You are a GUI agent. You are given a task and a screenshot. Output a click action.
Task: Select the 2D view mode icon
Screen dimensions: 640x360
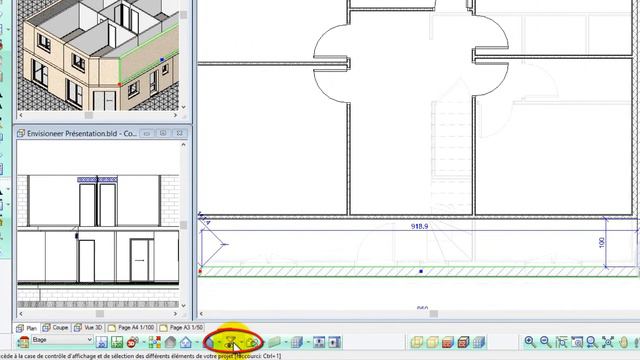(102, 342)
